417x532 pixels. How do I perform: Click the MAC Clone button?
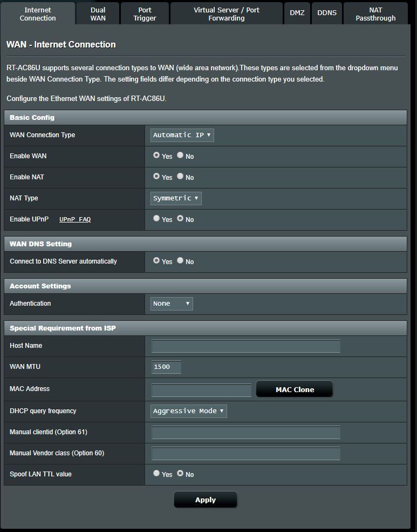(x=295, y=389)
